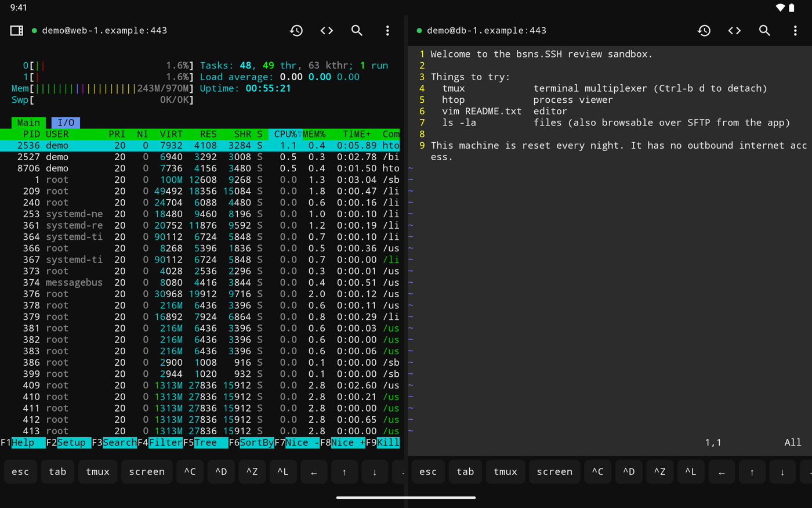Image resolution: width=812 pixels, height=508 pixels.
Task: Switch to htop I/O tab
Action: [x=66, y=123]
